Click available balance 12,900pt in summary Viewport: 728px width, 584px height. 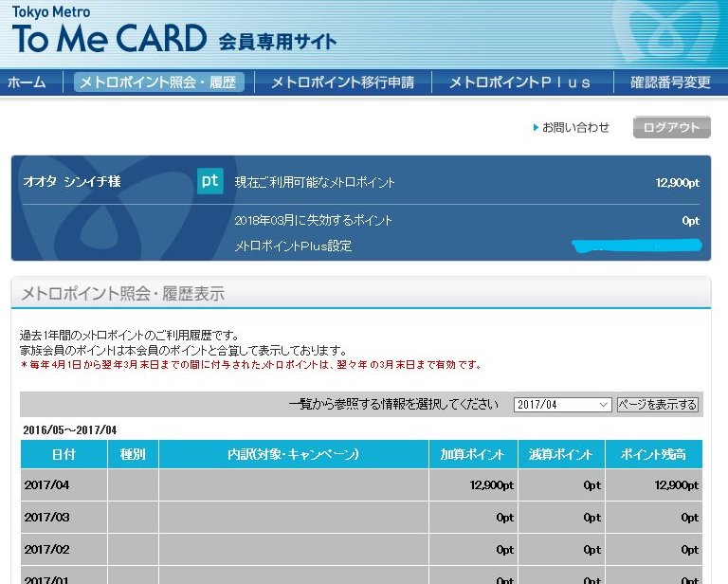tap(678, 183)
